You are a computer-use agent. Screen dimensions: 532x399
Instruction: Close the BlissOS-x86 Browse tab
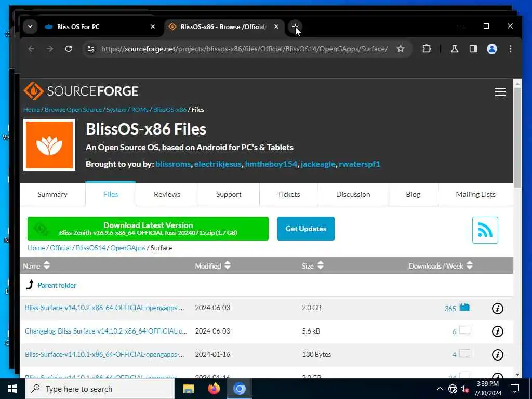click(276, 26)
